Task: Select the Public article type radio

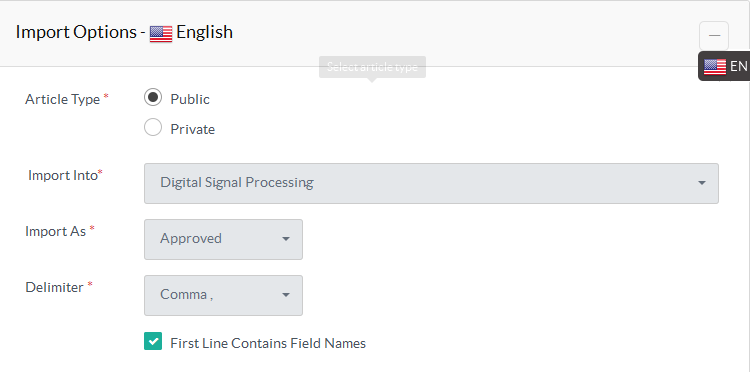Action: [x=153, y=98]
